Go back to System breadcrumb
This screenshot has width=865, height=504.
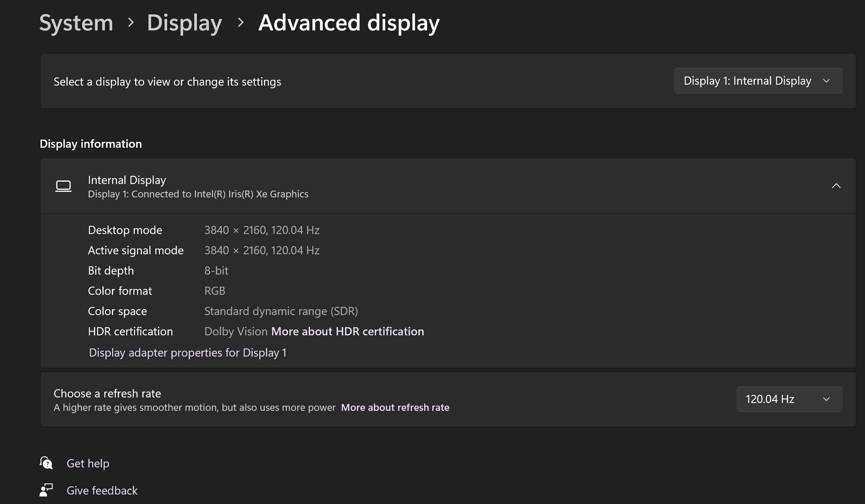(76, 23)
